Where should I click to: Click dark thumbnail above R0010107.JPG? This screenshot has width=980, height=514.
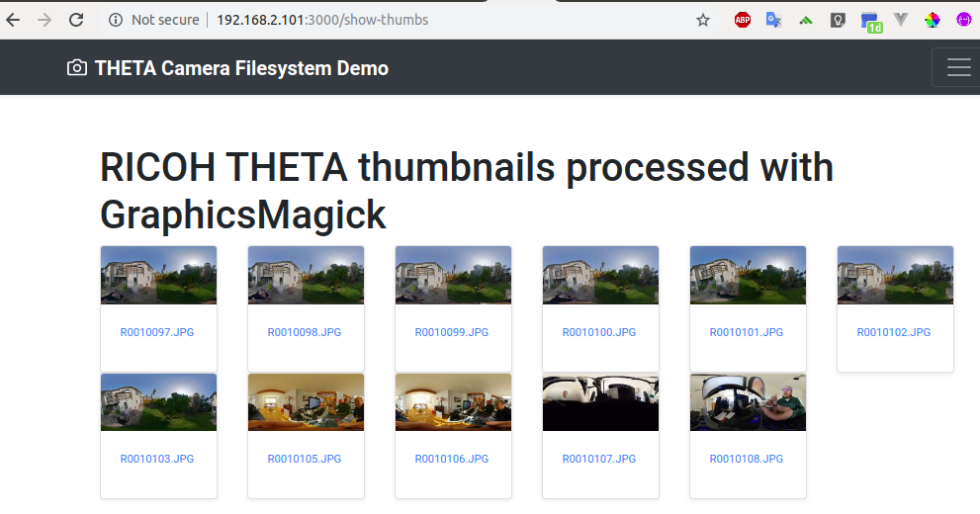(600, 402)
